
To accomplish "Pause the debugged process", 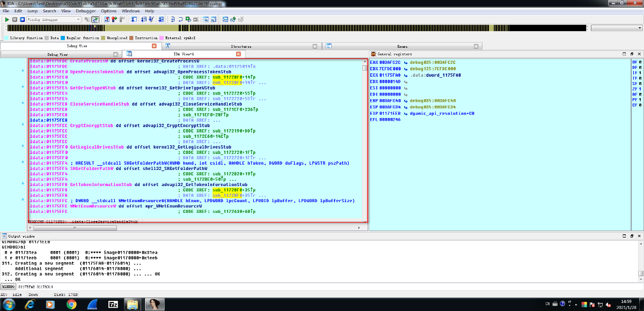I will click(14, 19).
